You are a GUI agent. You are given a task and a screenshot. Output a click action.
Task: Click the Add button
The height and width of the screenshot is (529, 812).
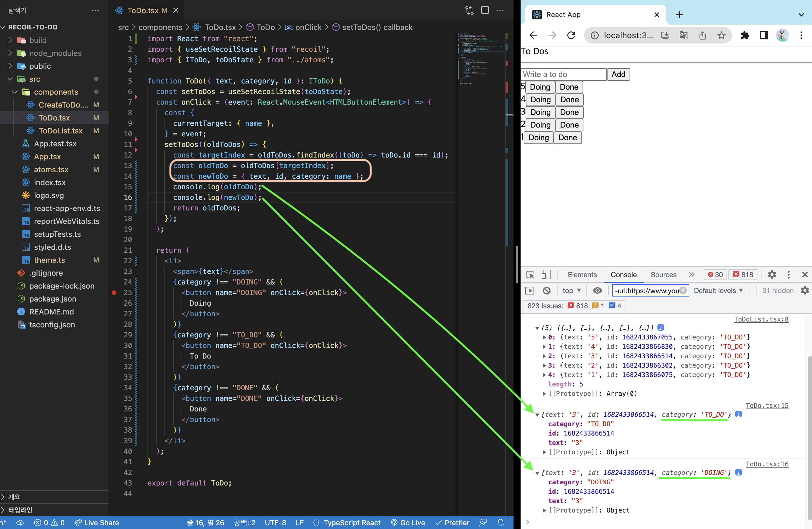618,74
